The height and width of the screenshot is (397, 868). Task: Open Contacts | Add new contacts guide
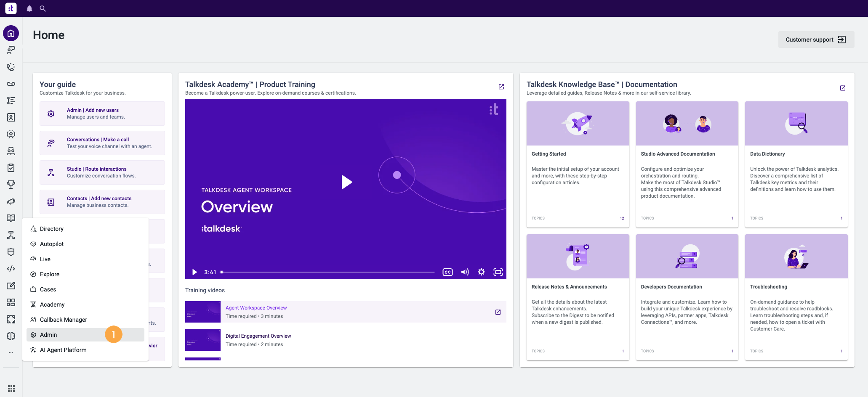tap(102, 202)
